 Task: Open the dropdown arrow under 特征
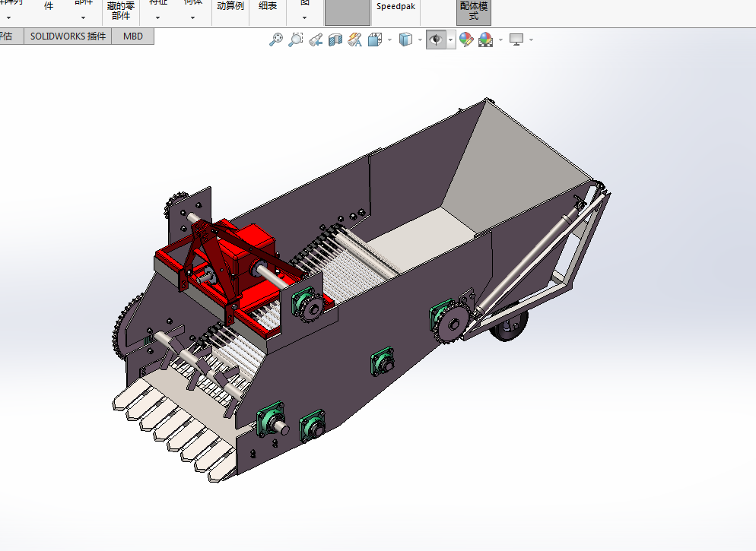click(157, 17)
